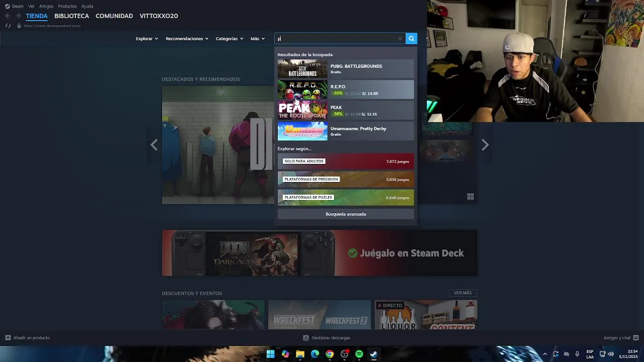644x362 pixels.
Task: Open the volume speaker tray icon
Action: click(x=611, y=354)
